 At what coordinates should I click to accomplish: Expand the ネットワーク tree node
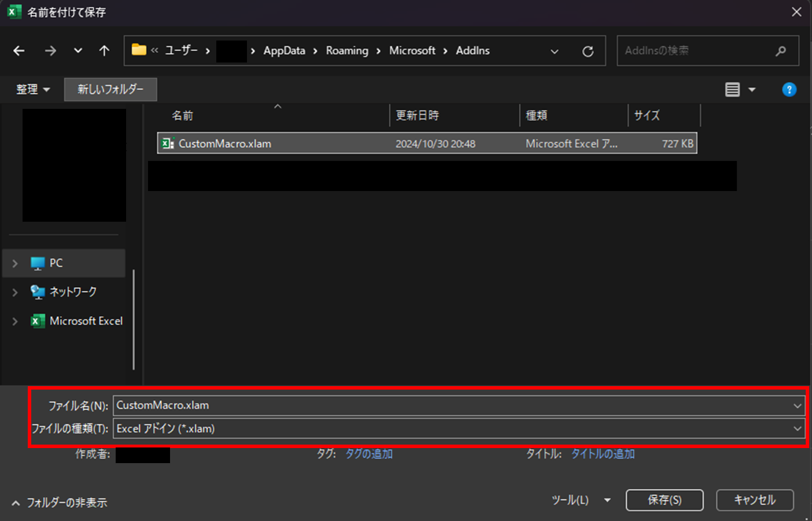15,292
